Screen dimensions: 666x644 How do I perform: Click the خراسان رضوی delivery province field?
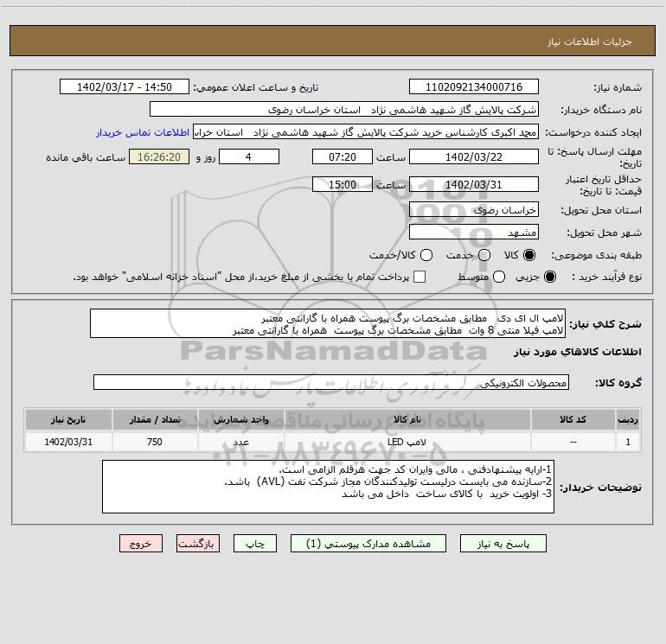[x=473, y=209]
